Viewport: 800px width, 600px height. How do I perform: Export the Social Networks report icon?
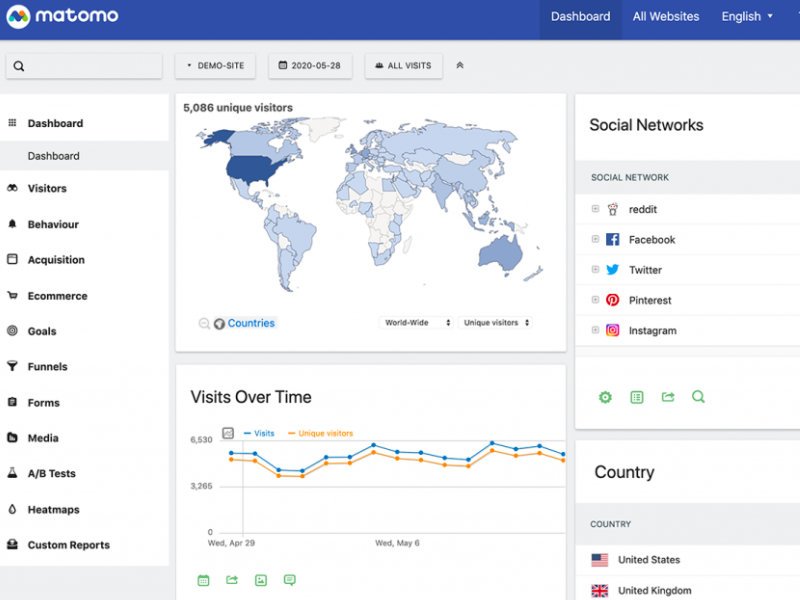pos(668,396)
